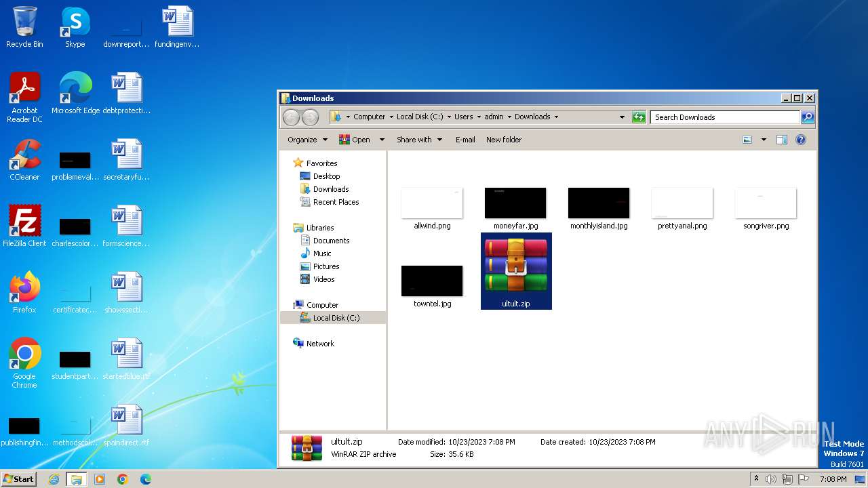This screenshot has height=488, width=868.
Task: Select the secretaryfu Word document icon
Action: pos(127,160)
